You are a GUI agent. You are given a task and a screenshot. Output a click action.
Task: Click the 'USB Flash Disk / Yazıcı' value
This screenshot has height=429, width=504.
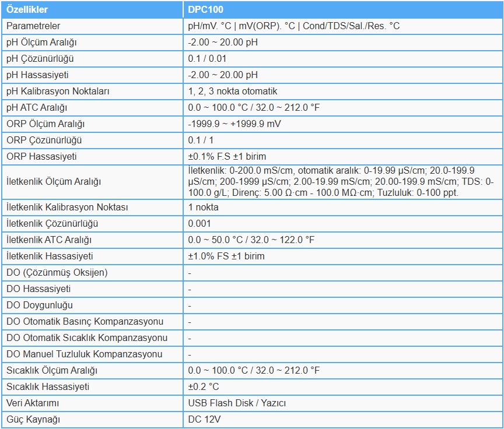[237, 403]
